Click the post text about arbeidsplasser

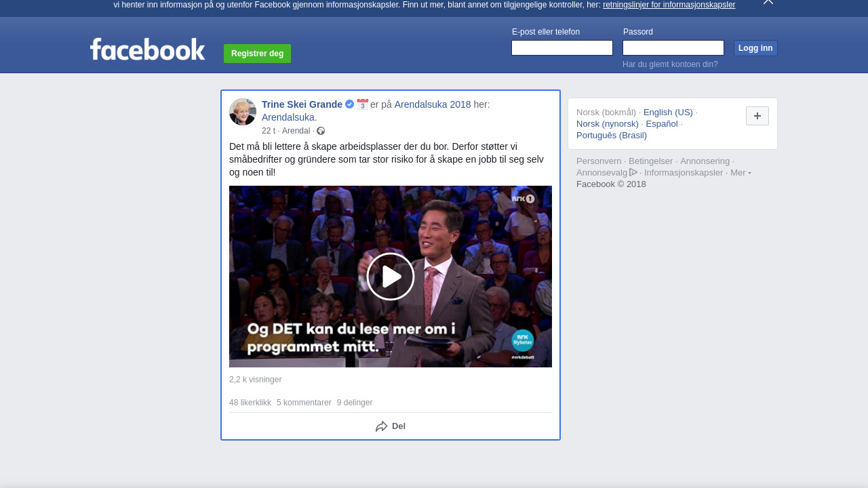click(387, 159)
